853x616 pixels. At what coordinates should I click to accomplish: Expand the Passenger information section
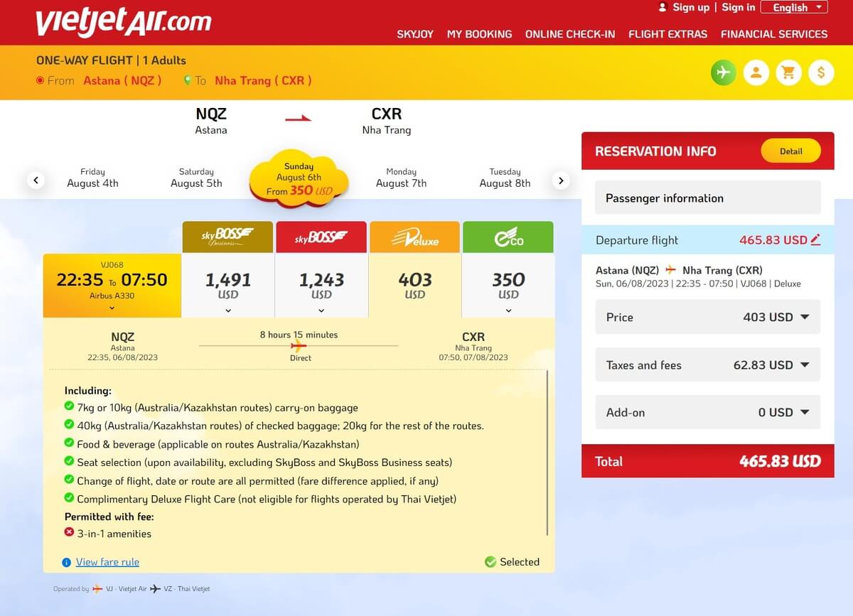pos(708,198)
